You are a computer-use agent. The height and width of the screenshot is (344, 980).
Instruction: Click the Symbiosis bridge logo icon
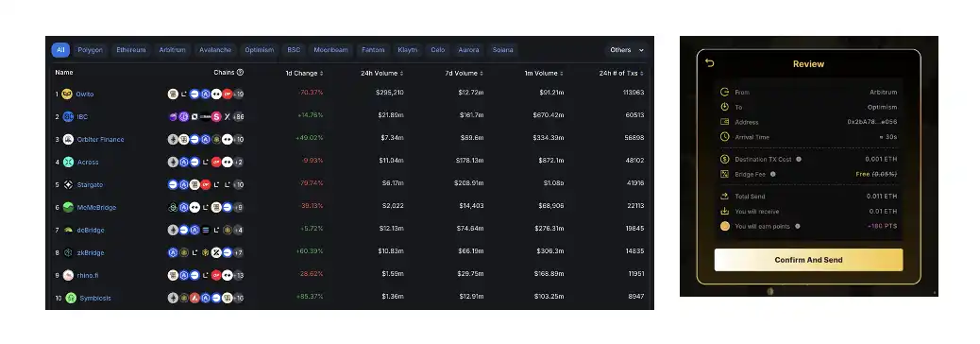tap(71, 298)
